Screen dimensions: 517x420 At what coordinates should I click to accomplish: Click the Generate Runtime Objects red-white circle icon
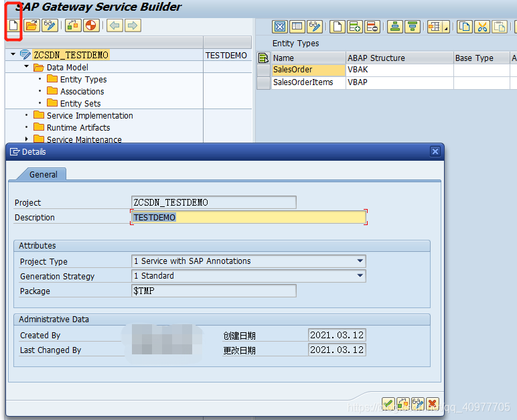[x=91, y=25]
